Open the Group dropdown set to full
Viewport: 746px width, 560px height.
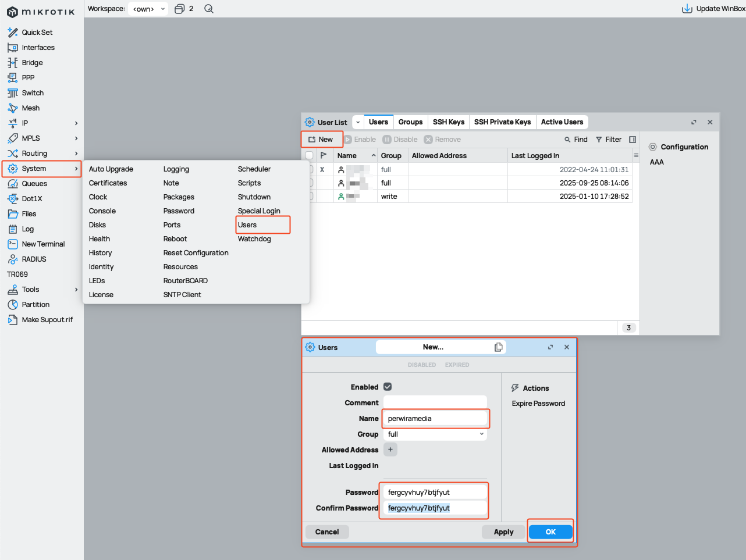[x=435, y=434]
